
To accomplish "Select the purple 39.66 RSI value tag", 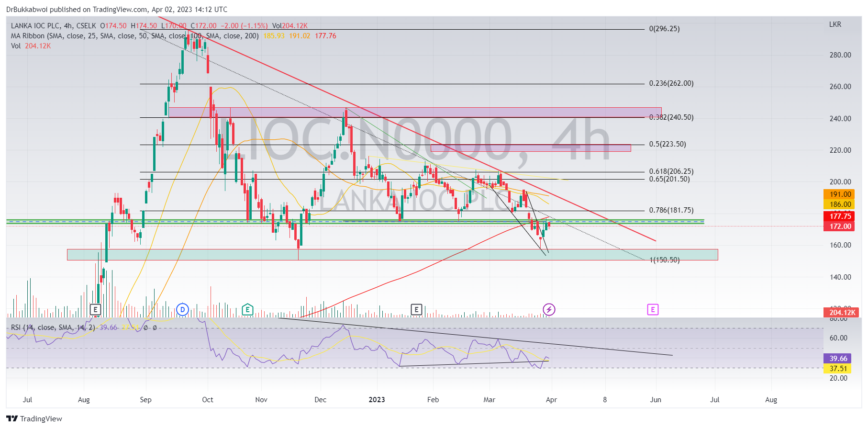I will pyautogui.click(x=838, y=359).
